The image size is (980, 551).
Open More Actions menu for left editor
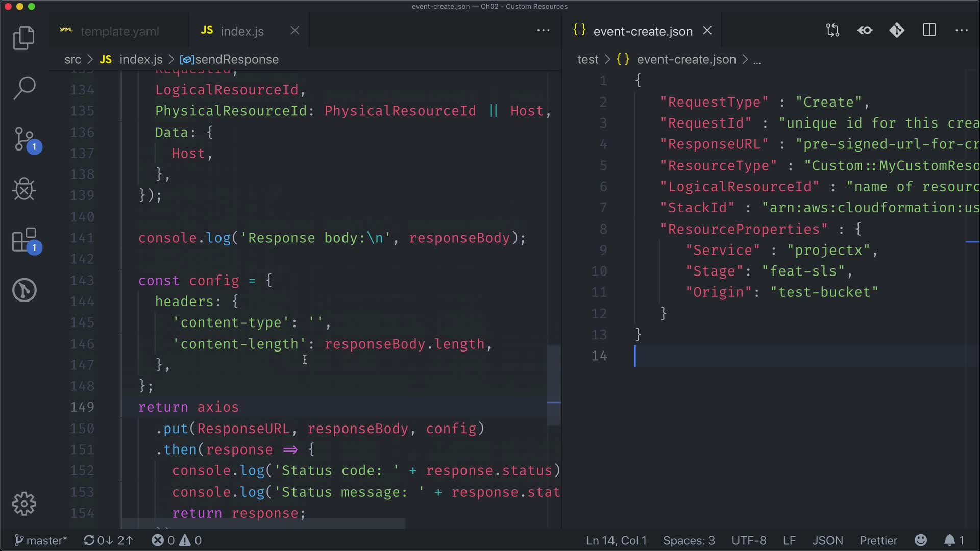pos(543,31)
